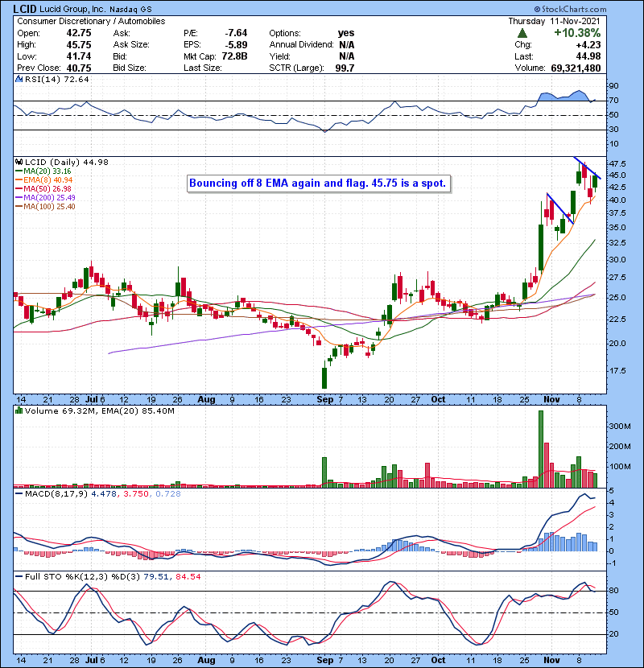
Task: Click the date Thursday 11-Nov-2021
Action: click(x=554, y=21)
